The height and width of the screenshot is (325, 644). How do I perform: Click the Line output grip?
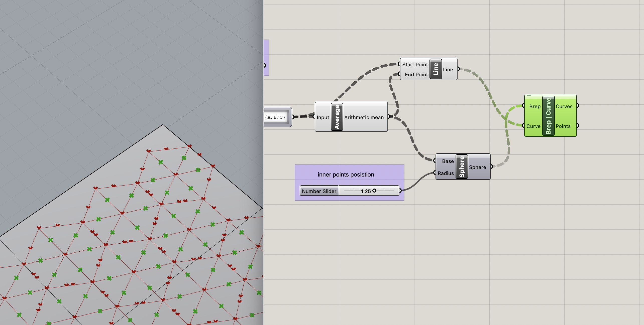[458, 69]
